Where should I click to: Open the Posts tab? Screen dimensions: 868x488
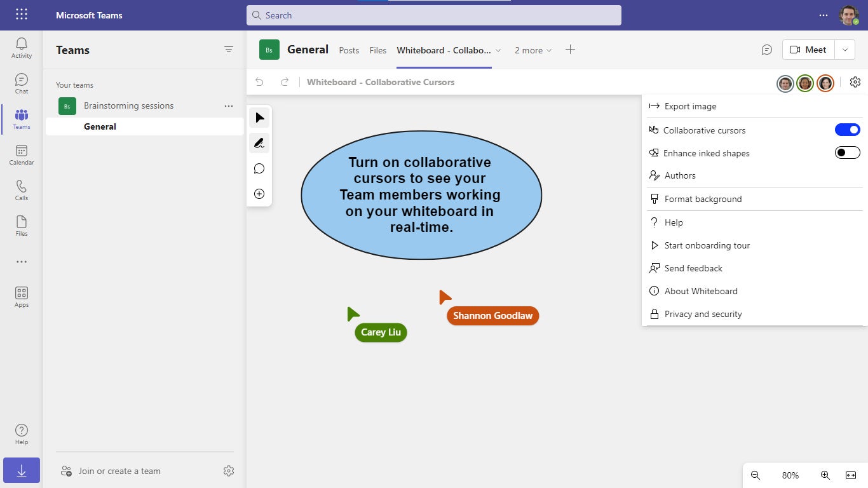tap(349, 50)
